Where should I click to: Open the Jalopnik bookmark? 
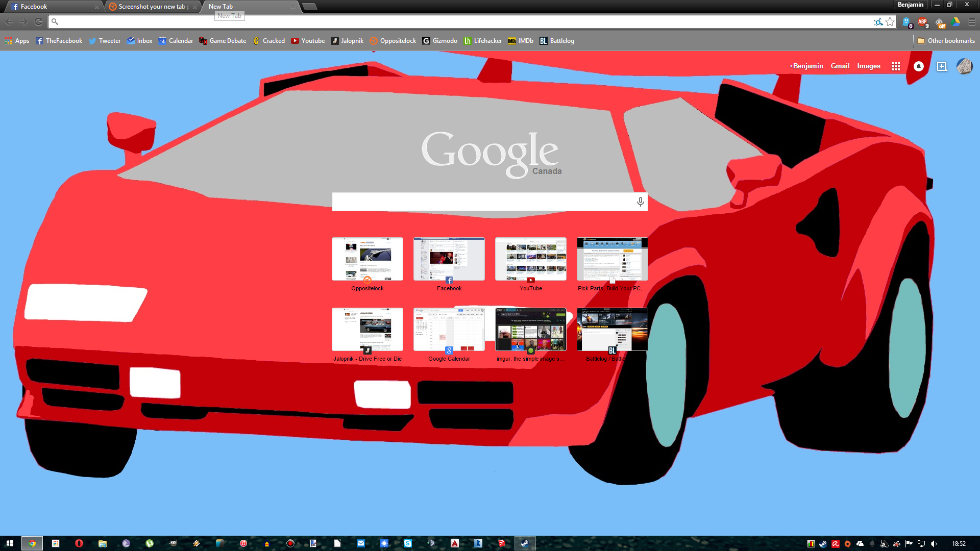coord(347,41)
